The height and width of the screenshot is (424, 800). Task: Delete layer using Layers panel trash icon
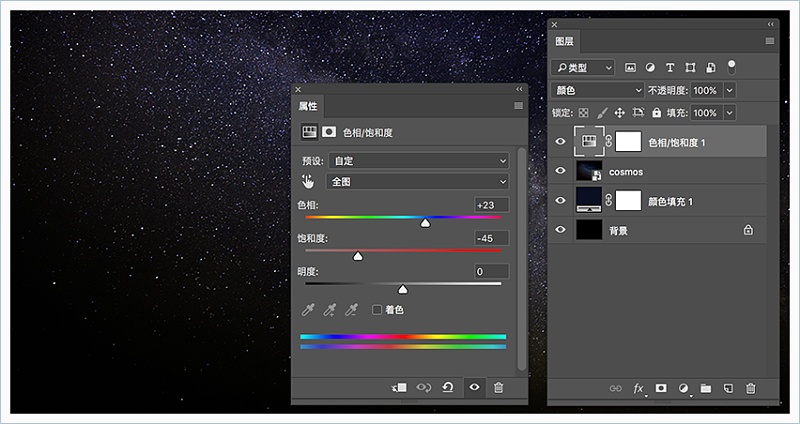point(751,388)
